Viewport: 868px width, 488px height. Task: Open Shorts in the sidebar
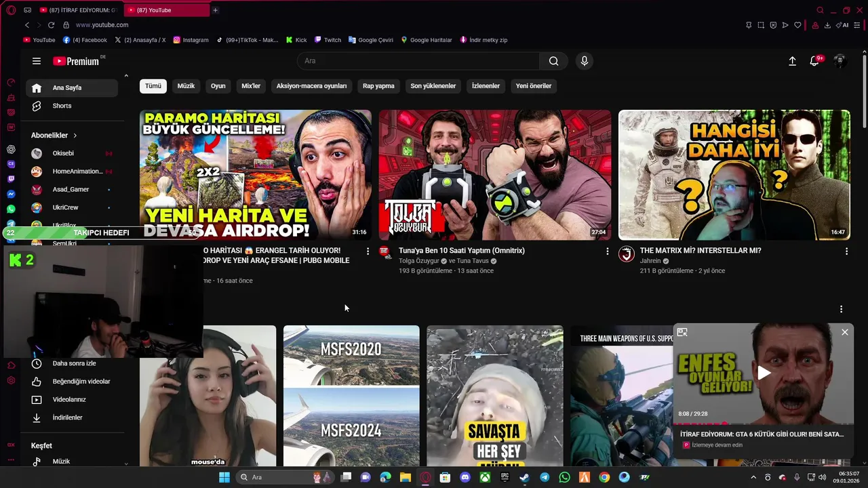pyautogui.click(x=72, y=106)
